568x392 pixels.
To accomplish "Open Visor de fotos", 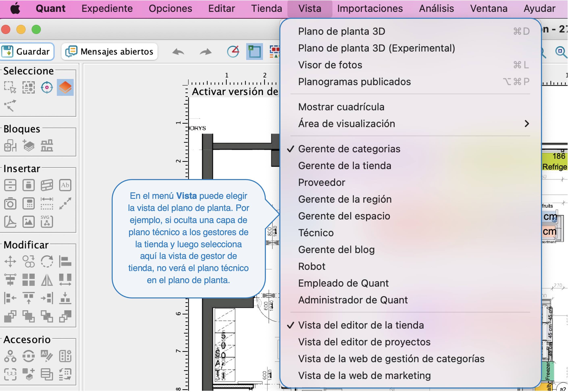I will [x=410, y=65].
